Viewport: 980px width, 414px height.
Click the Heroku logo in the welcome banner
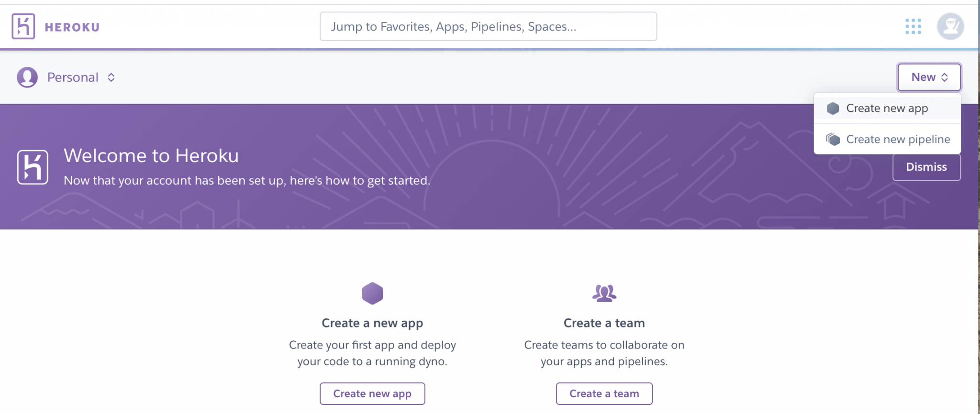click(x=33, y=167)
